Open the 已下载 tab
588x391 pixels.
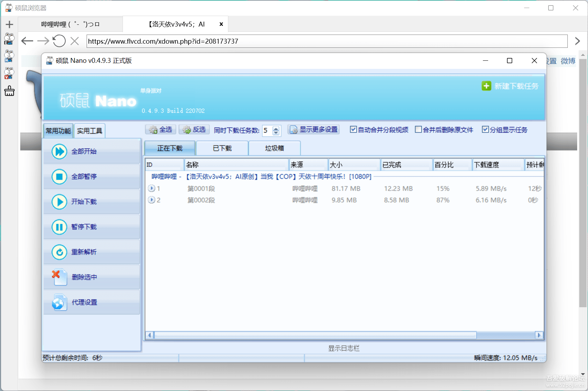[x=222, y=148]
